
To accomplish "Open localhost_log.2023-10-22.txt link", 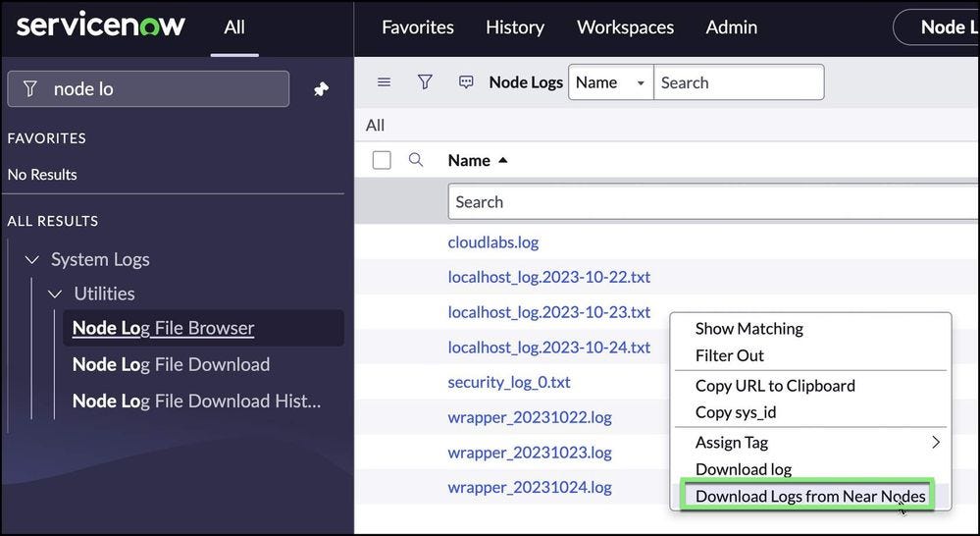I will point(548,277).
